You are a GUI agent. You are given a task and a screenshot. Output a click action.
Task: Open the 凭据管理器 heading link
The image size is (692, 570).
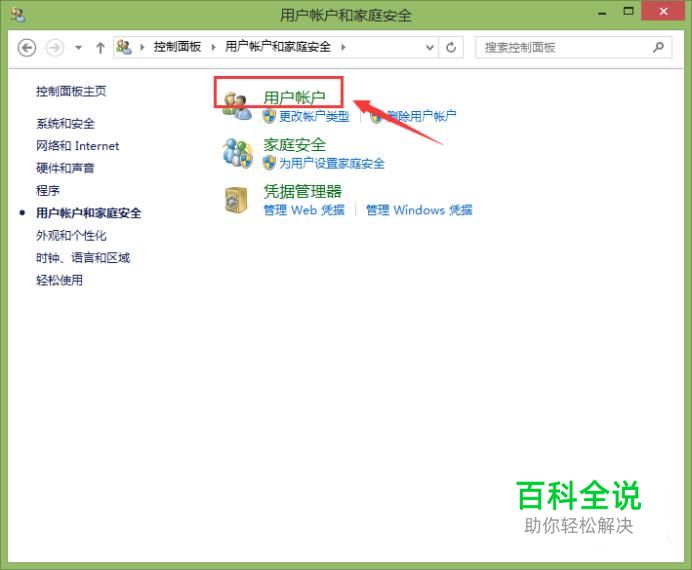pyautogui.click(x=302, y=191)
